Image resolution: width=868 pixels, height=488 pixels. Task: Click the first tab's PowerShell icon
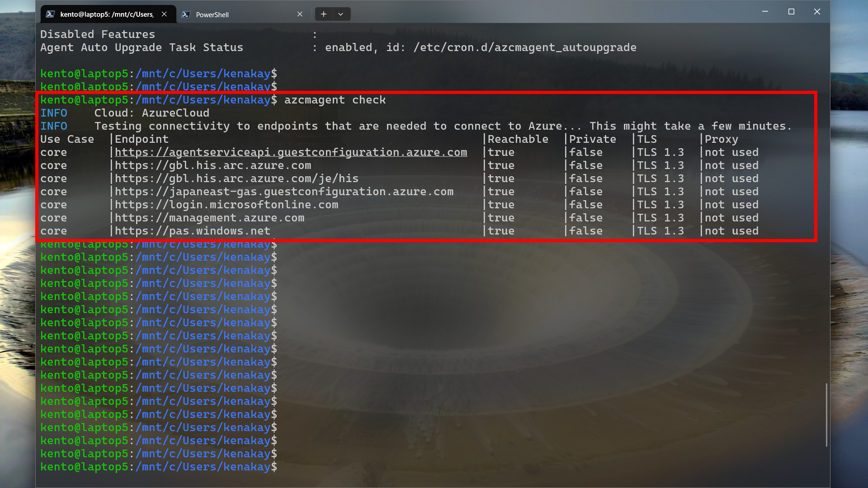(51, 14)
